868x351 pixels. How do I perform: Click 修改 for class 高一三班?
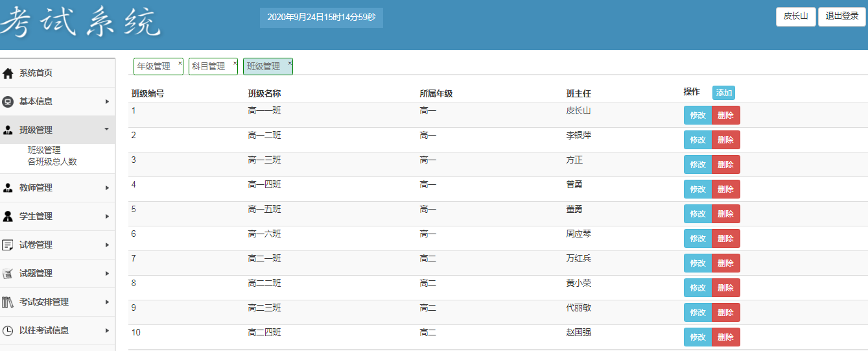coord(698,165)
